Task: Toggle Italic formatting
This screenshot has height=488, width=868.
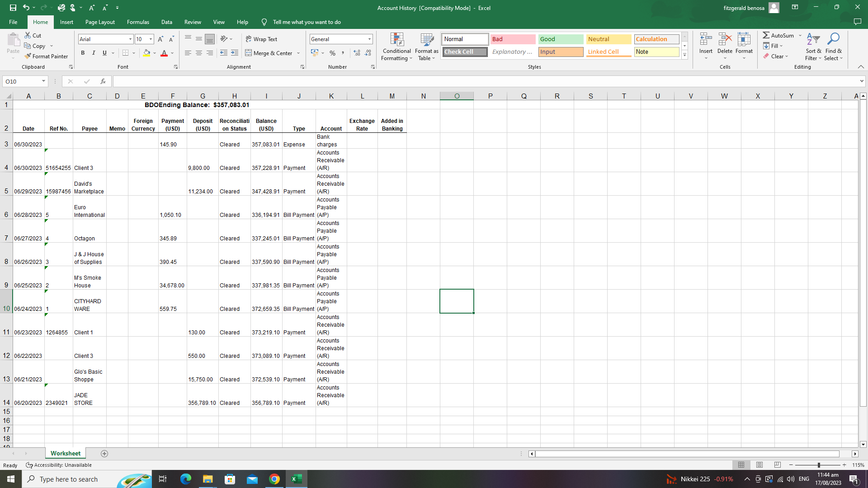Action: point(94,53)
